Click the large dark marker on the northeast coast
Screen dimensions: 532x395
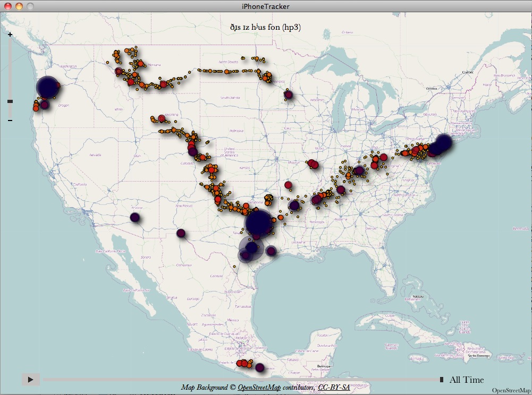(x=442, y=142)
